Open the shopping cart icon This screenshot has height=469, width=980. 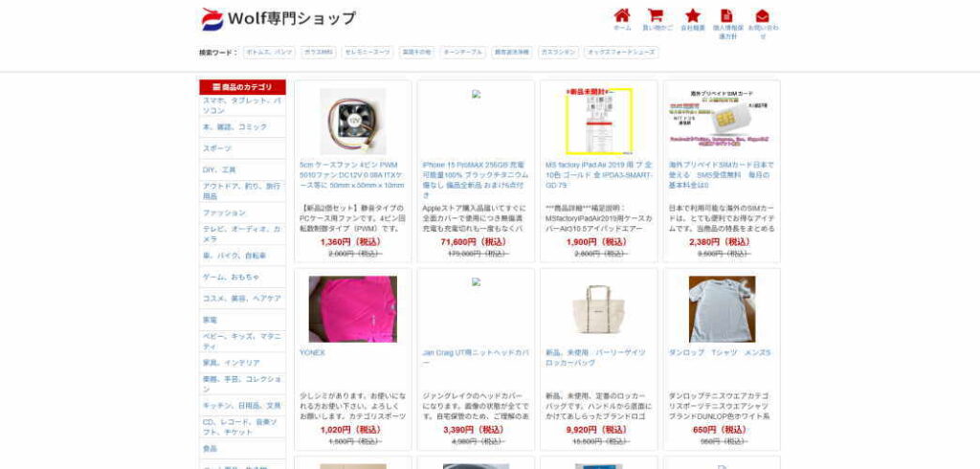[x=655, y=15]
